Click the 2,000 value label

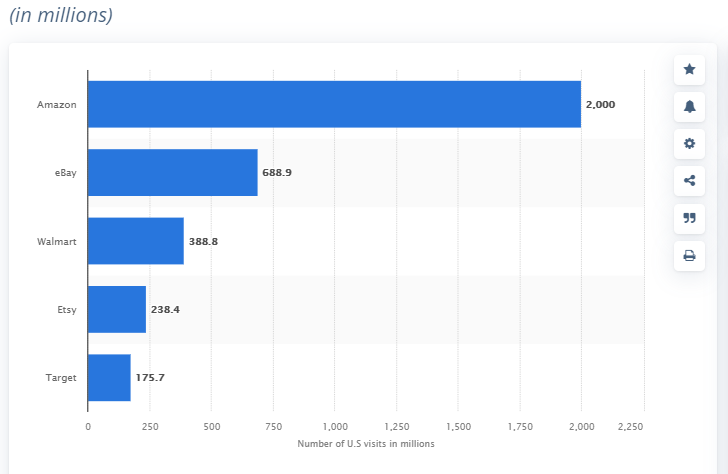point(600,104)
